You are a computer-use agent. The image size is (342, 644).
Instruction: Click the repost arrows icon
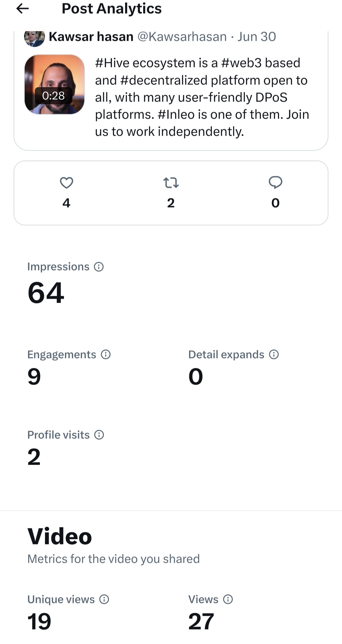(171, 183)
